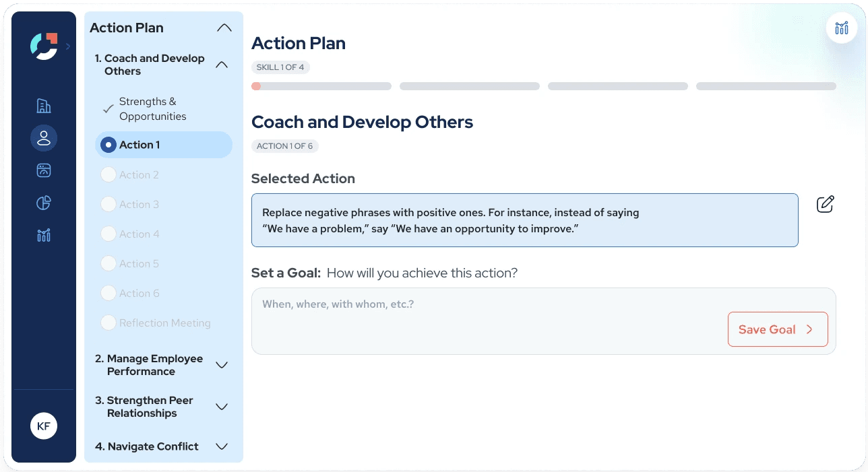Expand the Navigate Conflict section
Image resolution: width=868 pixels, height=472 pixels.
221,446
